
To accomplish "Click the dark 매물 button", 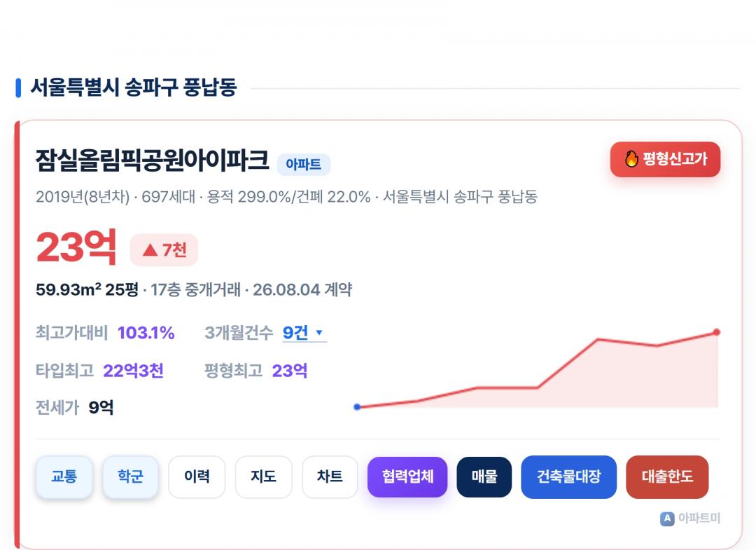I will (x=484, y=476).
